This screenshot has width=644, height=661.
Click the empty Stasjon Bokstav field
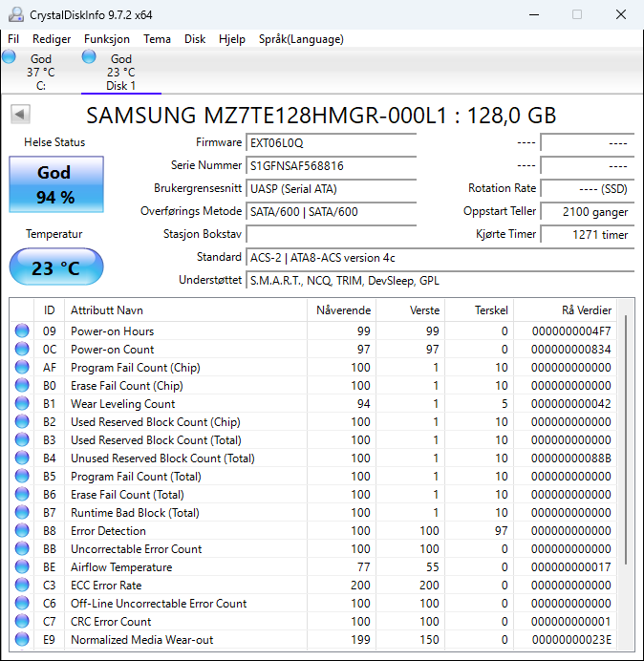click(331, 234)
